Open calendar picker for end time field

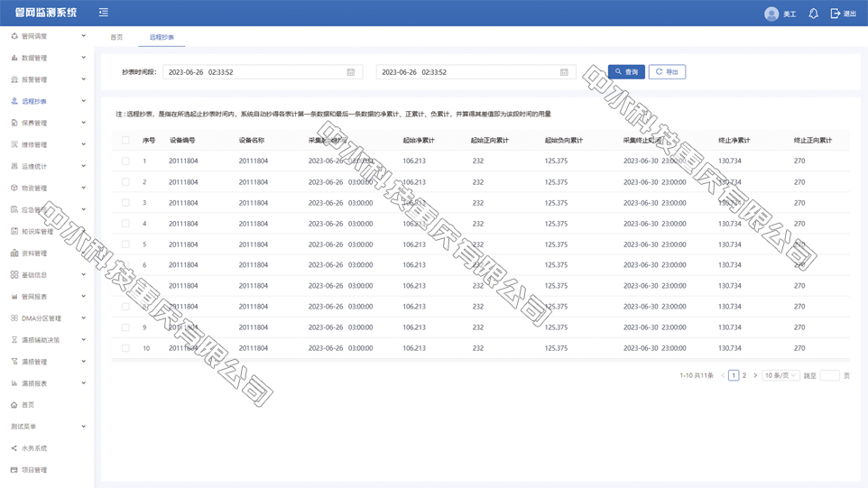click(564, 72)
